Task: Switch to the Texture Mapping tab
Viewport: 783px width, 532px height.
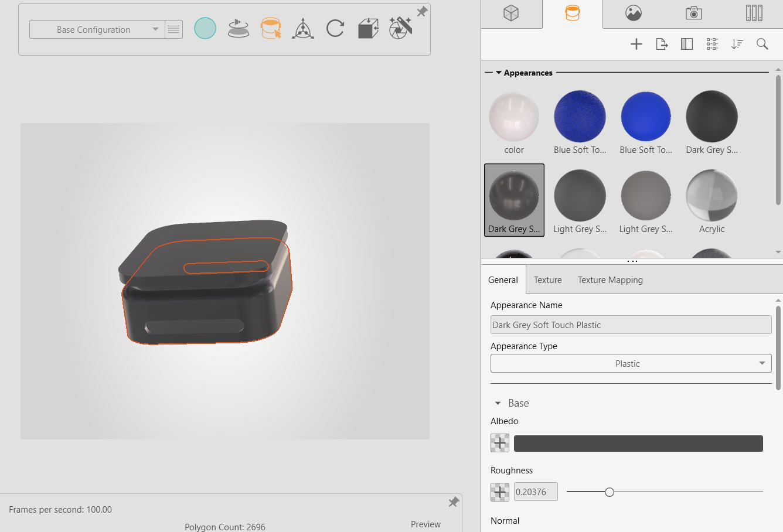Action: [610, 279]
